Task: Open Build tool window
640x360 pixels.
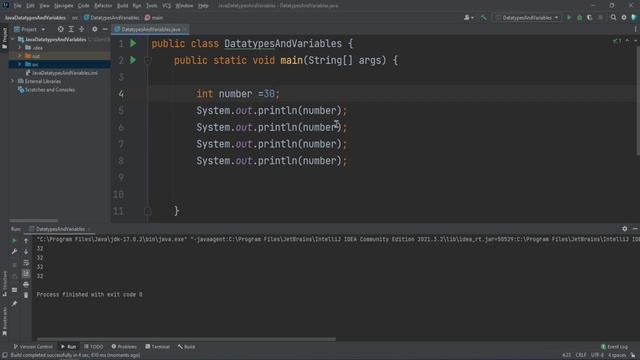Action: (187, 347)
